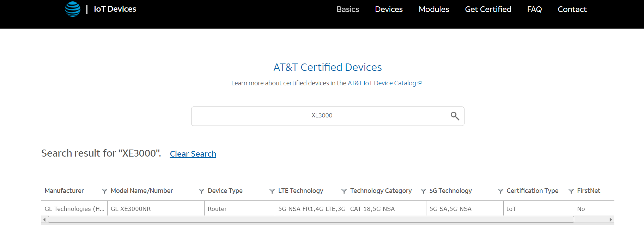Open the Model Name/Number column filter icon
Viewport: 644px width, 225px height.
201,191
